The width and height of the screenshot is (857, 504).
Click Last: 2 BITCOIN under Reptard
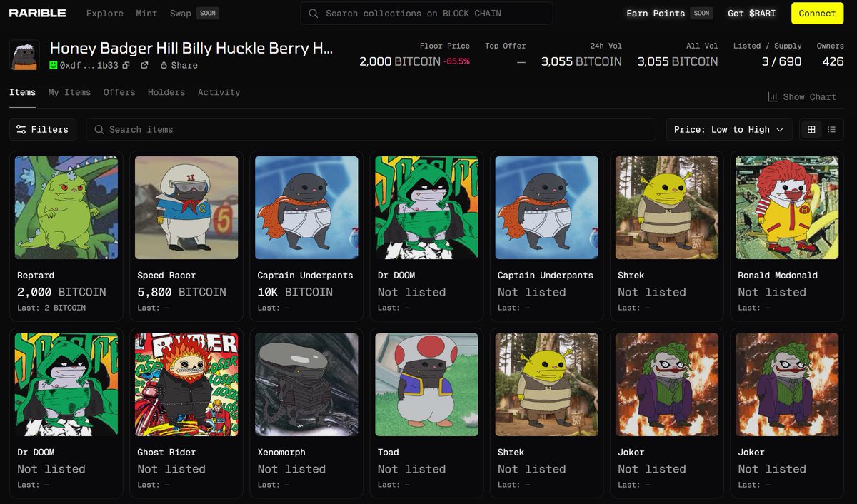pos(51,308)
